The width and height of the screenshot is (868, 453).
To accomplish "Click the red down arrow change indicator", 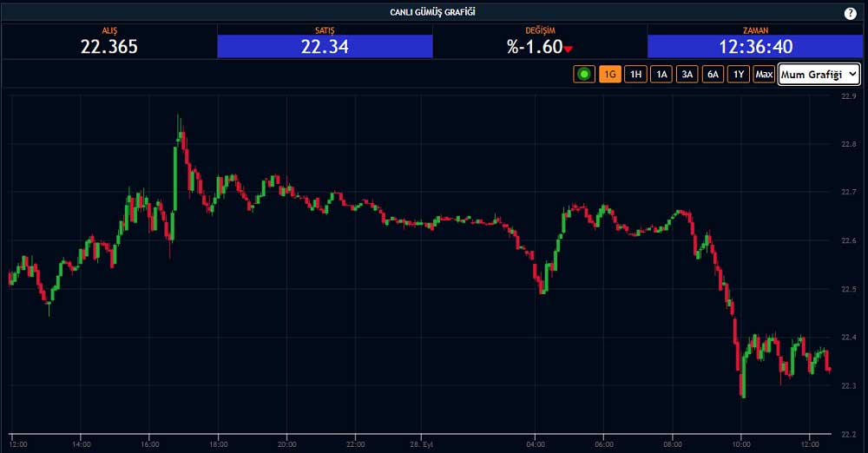I will (569, 49).
